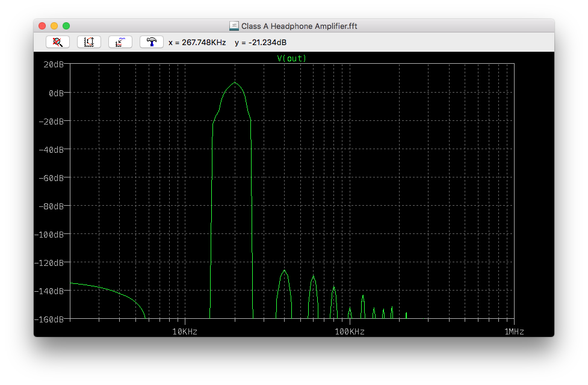Click the -140dB vertical axis label

[49, 291]
